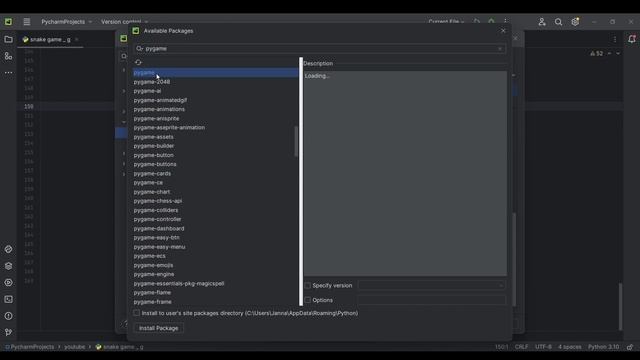The width and height of the screenshot is (640, 360).
Task: Open the Notifications bell icon
Action: [632, 39]
